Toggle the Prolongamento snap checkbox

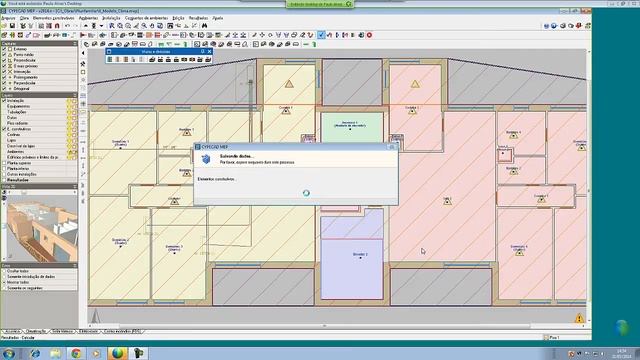point(4,77)
